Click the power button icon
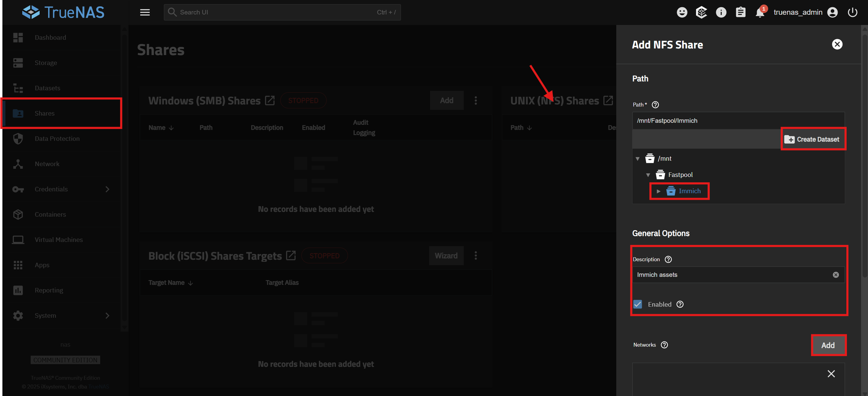868x396 pixels. (x=852, y=12)
